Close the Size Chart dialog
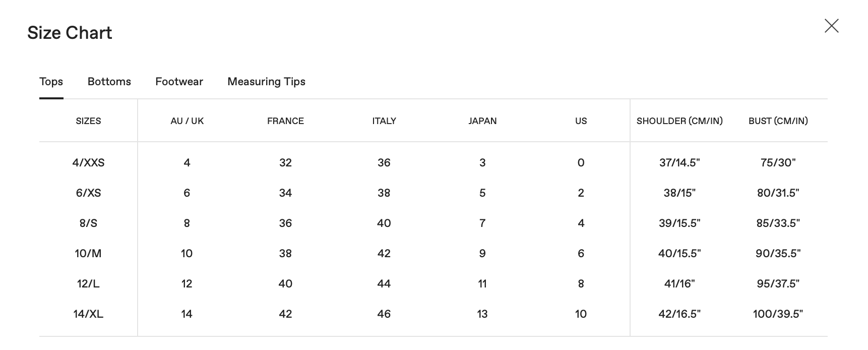 point(831,26)
